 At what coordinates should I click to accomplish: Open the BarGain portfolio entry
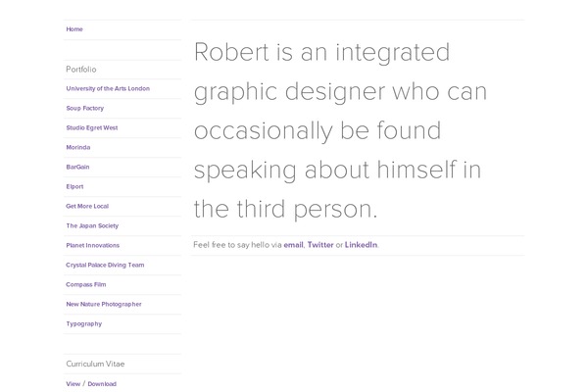[78, 167]
